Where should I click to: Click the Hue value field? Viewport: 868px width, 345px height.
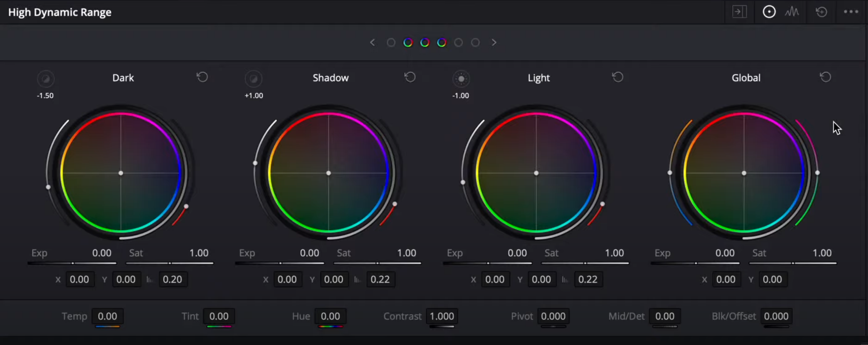pos(330,316)
